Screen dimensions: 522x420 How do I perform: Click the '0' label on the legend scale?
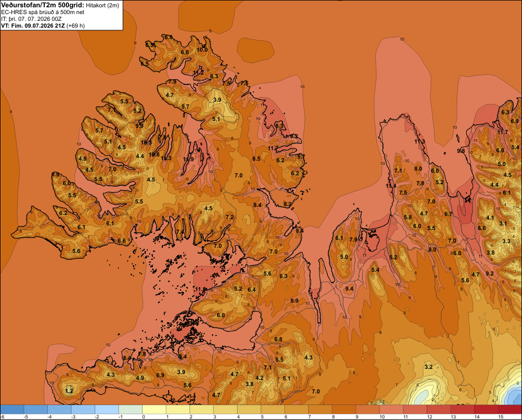point(144,417)
